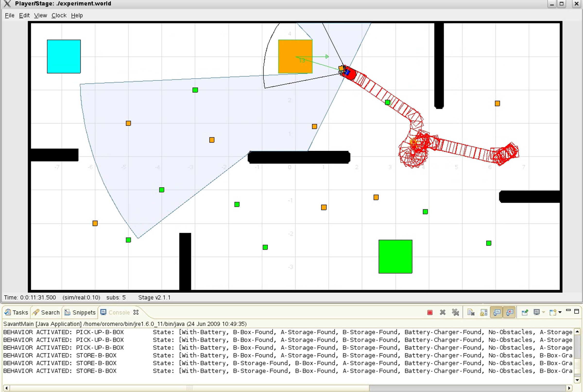Image resolution: width=583 pixels, height=392 pixels.
Task: Click the Display Selected Console monitor icon
Action: (536, 312)
